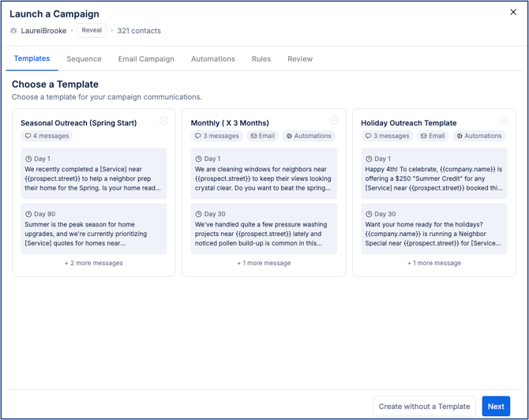Click Create without a Template
The width and height of the screenshot is (529, 420).
[425, 406]
